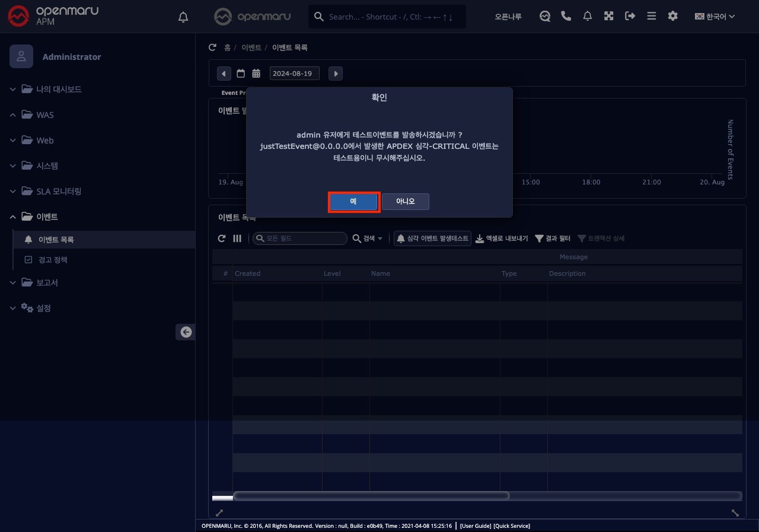Open the 검색 search dropdown

[x=368, y=238]
